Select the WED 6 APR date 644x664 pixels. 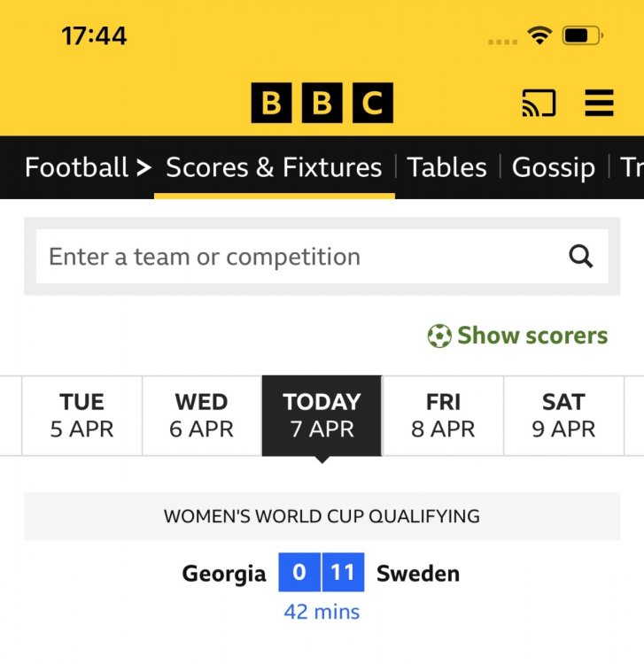coord(201,415)
